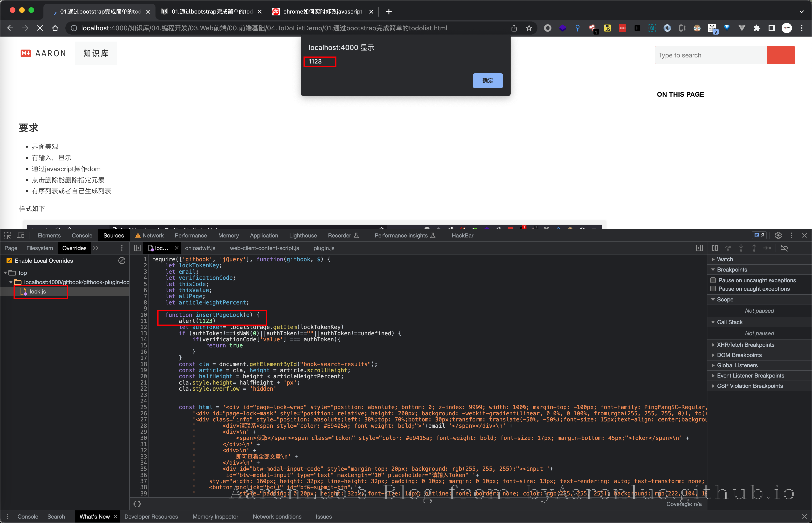Switch to the Network panel tab
Screen dimensions: 812x523
click(153, 235)
